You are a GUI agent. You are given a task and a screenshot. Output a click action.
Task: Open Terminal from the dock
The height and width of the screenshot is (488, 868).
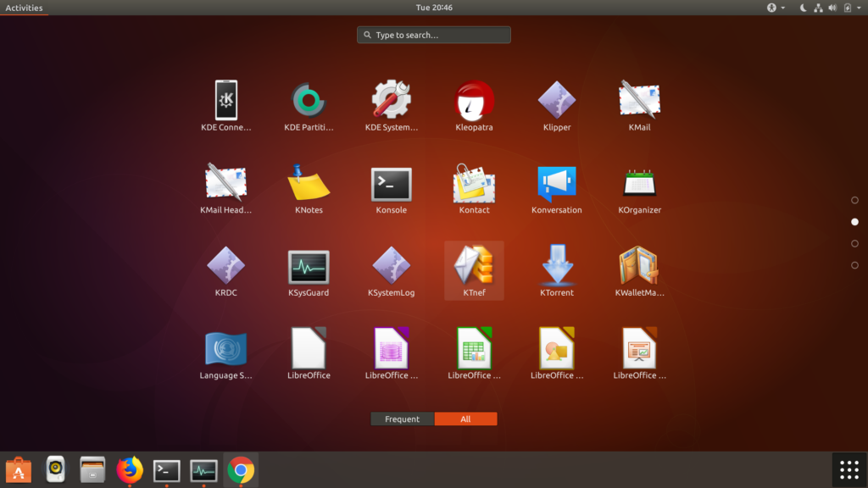click(167, 470)
